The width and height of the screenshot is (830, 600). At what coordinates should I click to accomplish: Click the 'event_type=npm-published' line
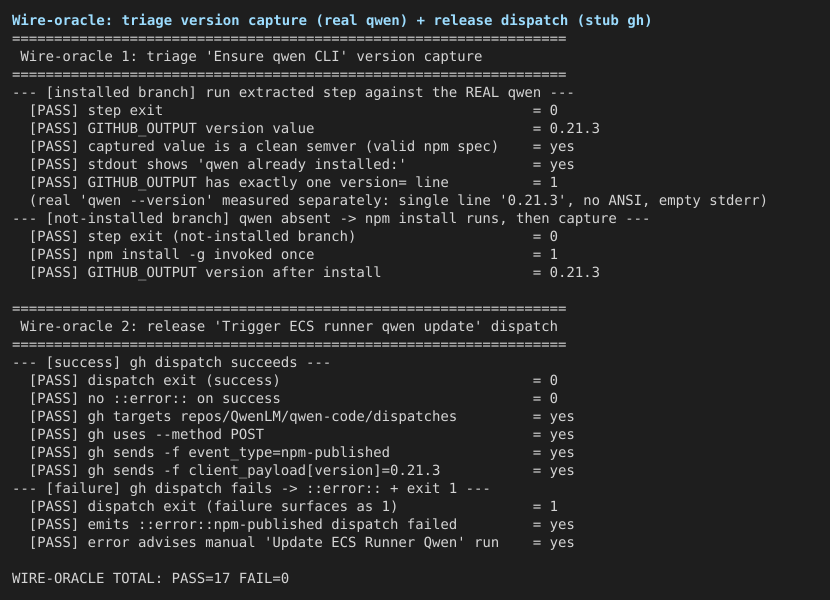(x=302, y=453)
